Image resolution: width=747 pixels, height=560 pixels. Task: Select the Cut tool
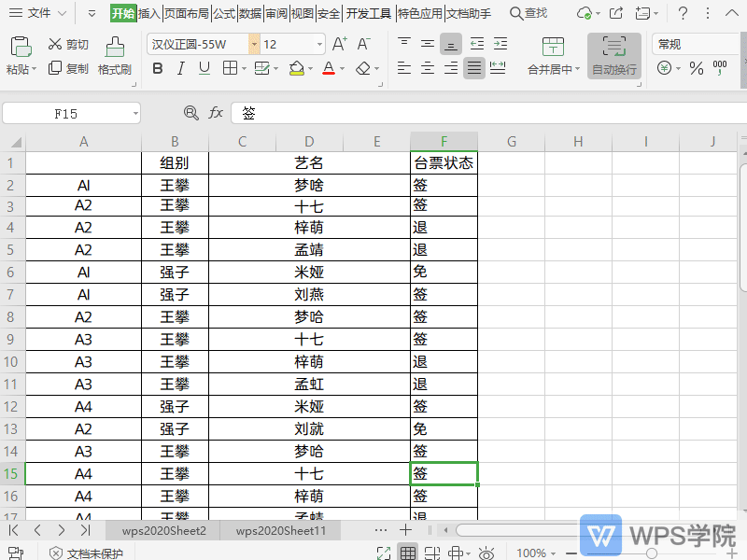coord(53,44)
